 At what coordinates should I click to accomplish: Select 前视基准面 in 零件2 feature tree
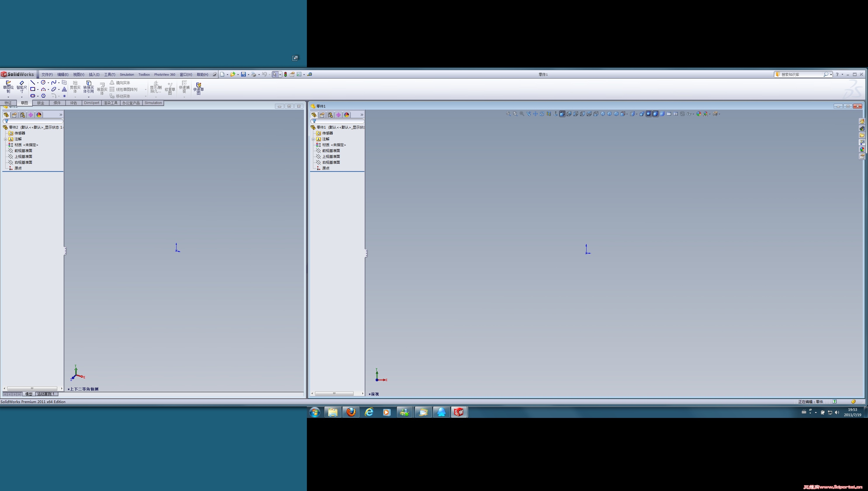(23, 151)
